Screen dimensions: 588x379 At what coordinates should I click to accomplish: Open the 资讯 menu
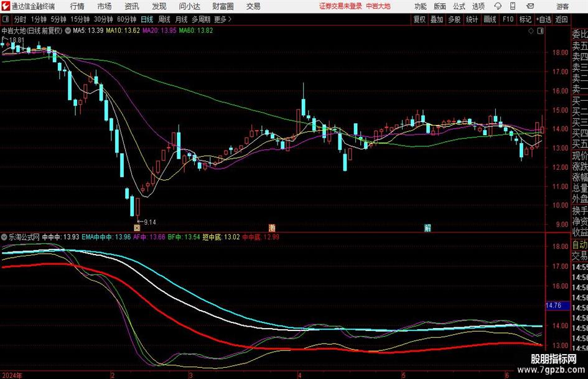coord(132,6)
